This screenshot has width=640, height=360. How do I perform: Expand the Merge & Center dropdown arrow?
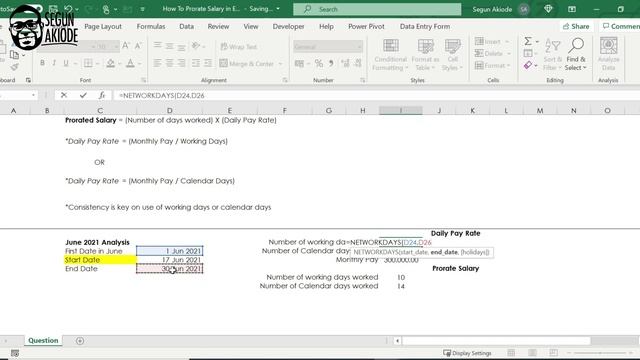tap(280, 64)
